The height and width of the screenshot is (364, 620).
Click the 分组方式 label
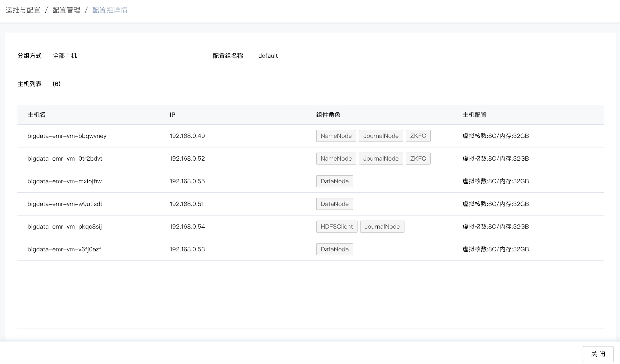29,56
